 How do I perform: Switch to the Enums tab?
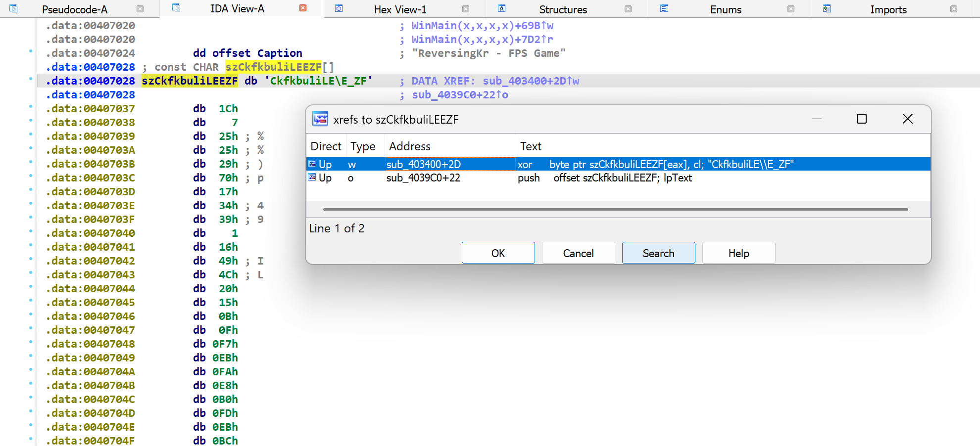click(726, 9)
